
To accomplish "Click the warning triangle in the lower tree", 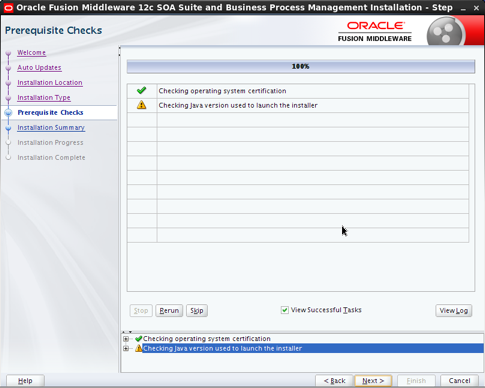I will [139, 348].
